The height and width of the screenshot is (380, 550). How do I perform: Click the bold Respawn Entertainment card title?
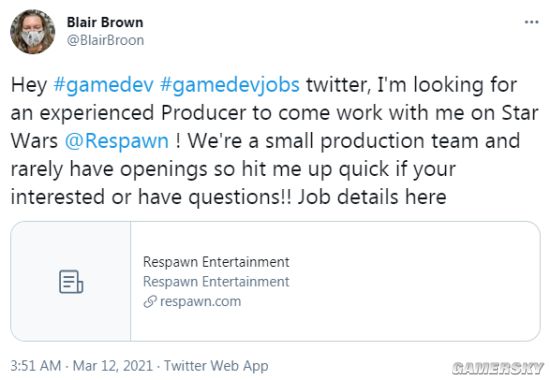(216, 262)
